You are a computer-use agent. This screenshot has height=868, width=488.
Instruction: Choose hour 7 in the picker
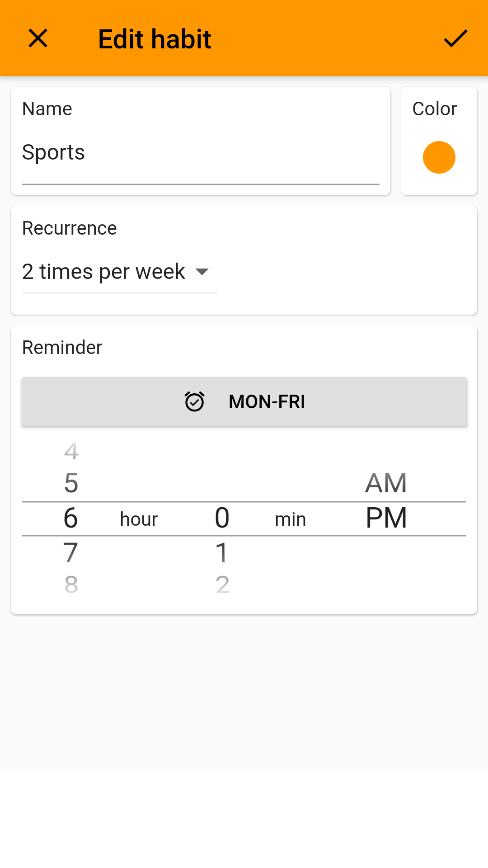pos(71,552)
